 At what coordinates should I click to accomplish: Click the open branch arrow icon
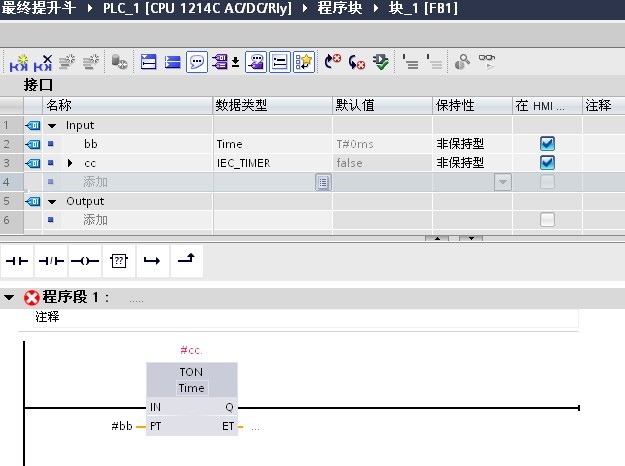tap(152, 261)
